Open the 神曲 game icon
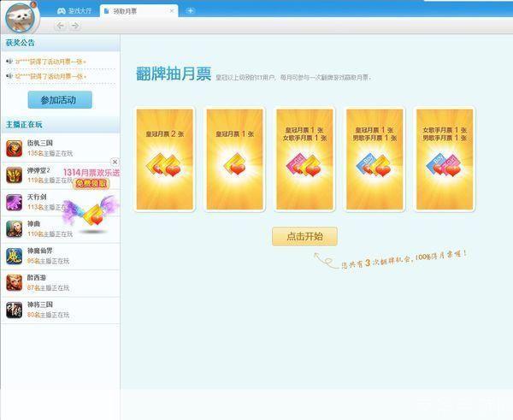Viewport: 513px width, 420px height. pyautogui.click(x=14, y=229)
